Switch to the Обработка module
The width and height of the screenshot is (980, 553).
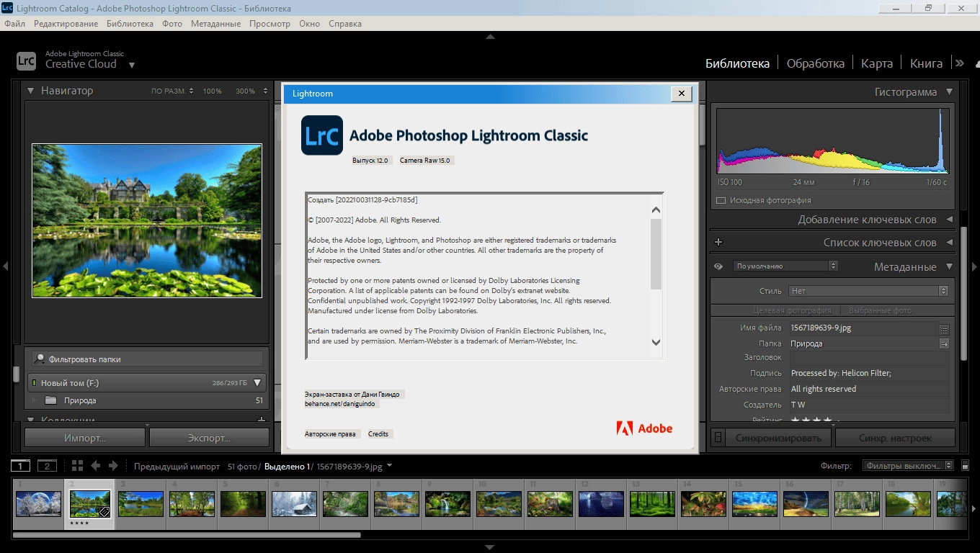click(x=816, y=63)
